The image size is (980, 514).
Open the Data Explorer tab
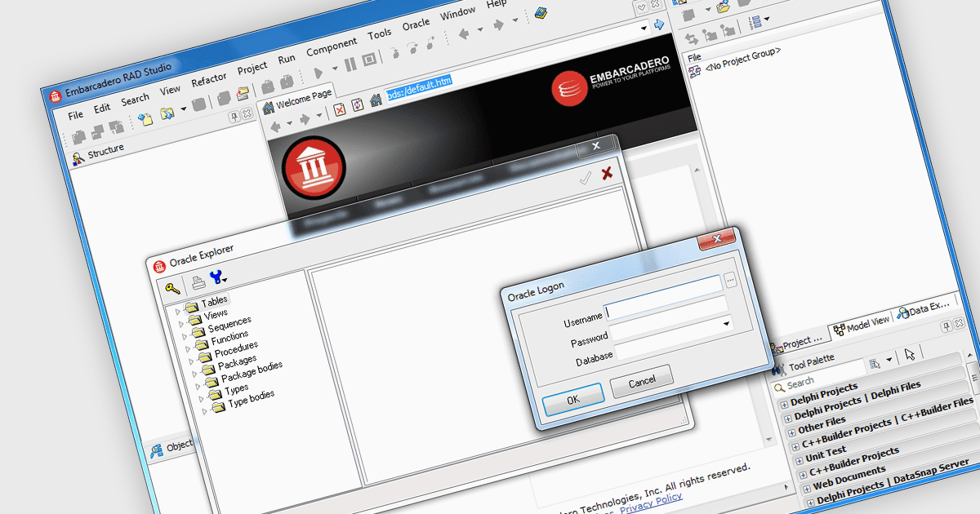[924, 308]
